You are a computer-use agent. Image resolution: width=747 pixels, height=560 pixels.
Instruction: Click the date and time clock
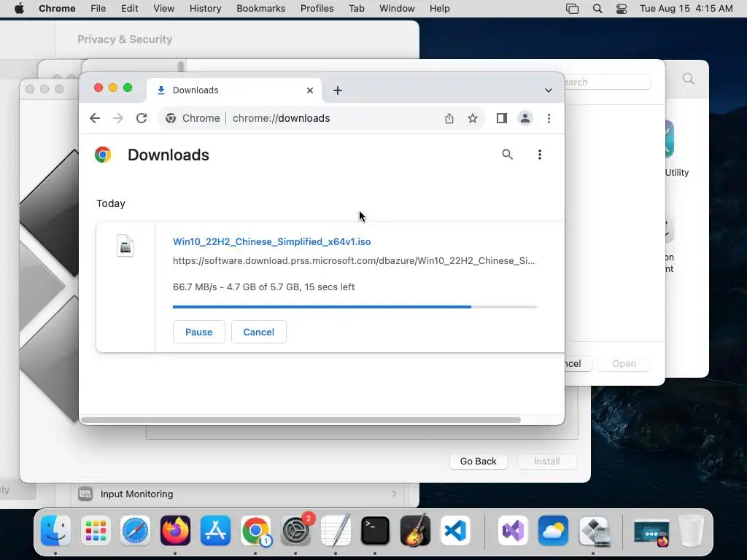[686, 9]
